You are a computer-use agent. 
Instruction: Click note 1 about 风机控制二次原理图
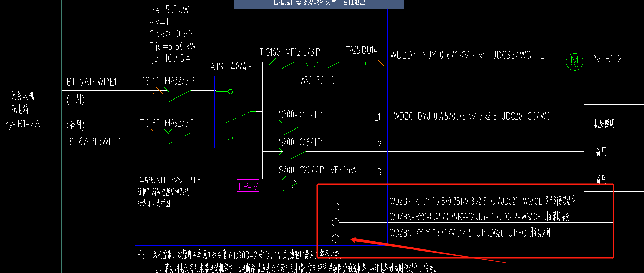(239, 255)
